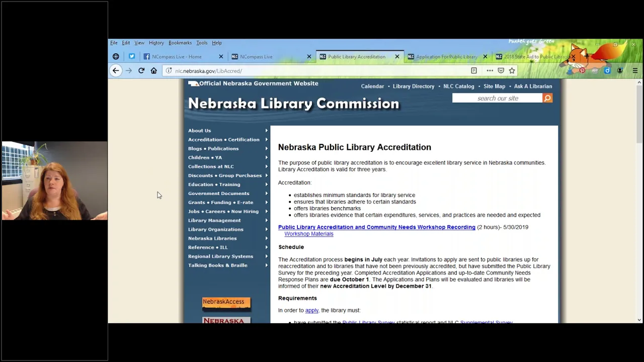Show site information icon in address bar
The width and height of the screenshot is (644, 362).
point(169,71)
